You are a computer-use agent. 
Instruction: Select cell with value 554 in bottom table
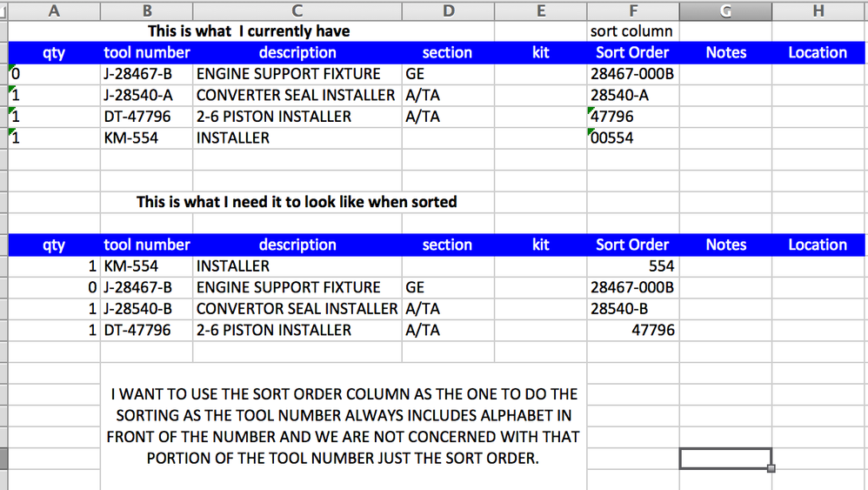632,266
